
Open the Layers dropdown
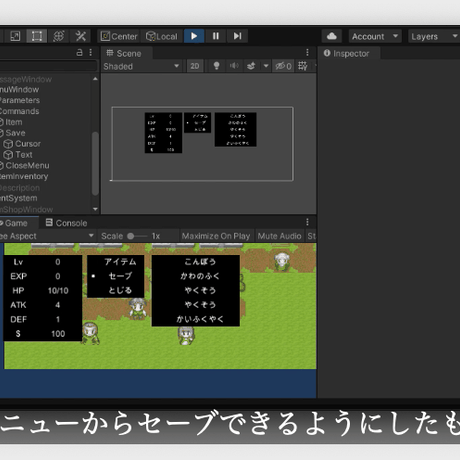pos(434,36)
